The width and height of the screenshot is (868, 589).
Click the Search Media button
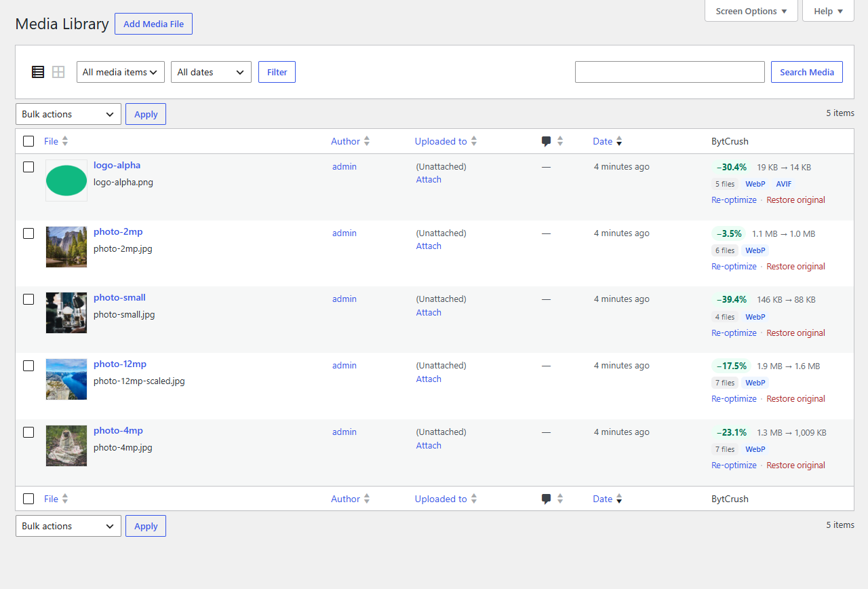click(x=807, y=72)
